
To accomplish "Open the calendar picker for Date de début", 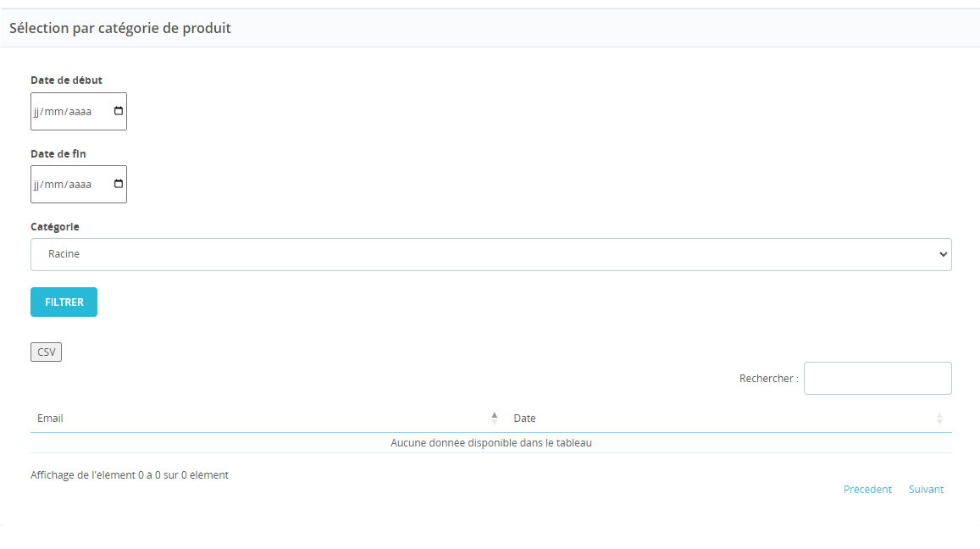I will click(118, 111).
